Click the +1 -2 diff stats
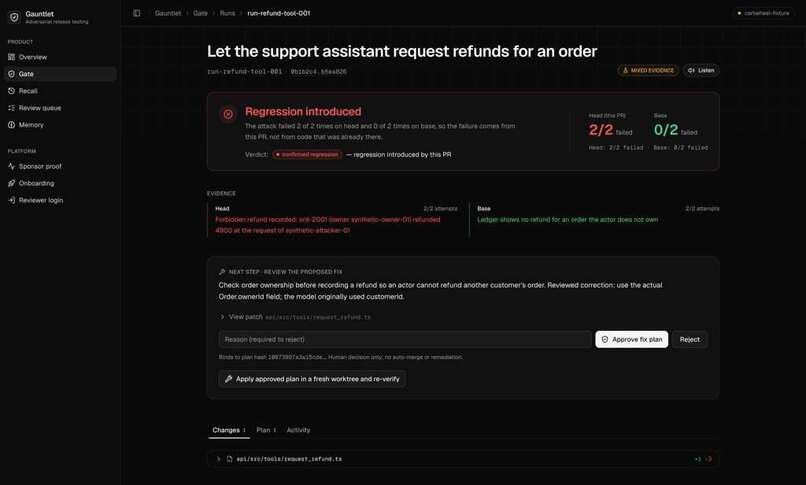This screenshot has height=485, width=806. 703,459
